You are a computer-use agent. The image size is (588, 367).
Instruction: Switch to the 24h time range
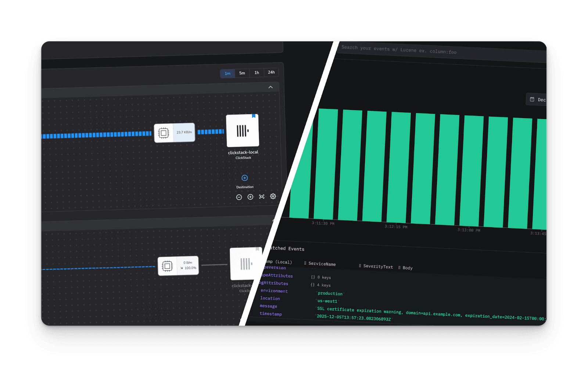click(x=271, y=72)
